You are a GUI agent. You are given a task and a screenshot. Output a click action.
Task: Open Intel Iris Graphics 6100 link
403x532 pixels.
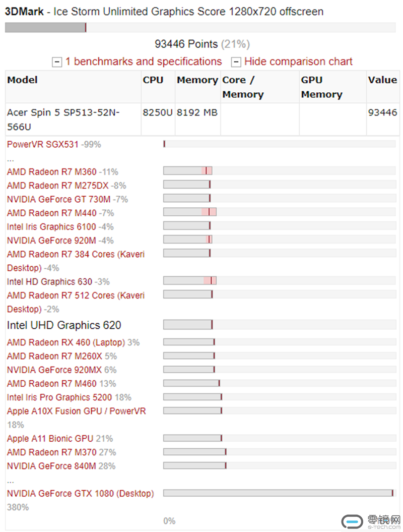tap(51, 226)
